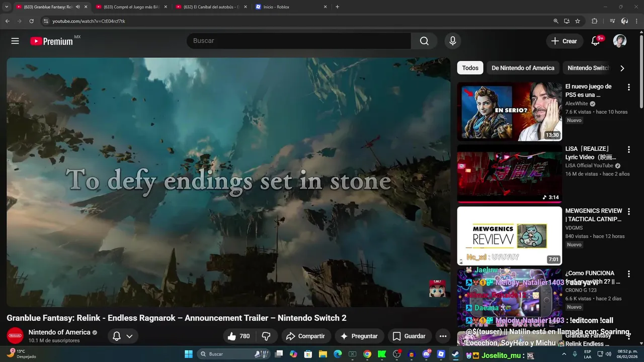Screen dimensions: 644x362
Task: Open options for MEWGENICS REVIEW video
Action: pos(628,212)
